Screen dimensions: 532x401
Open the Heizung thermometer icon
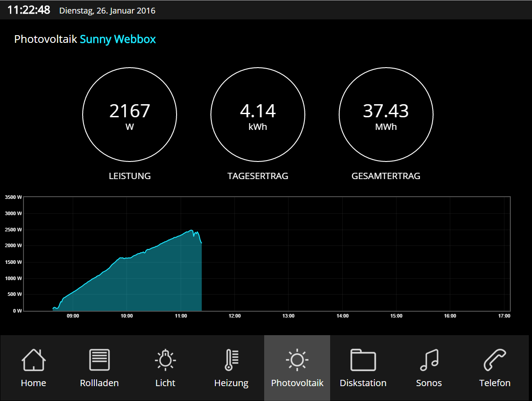231,360
